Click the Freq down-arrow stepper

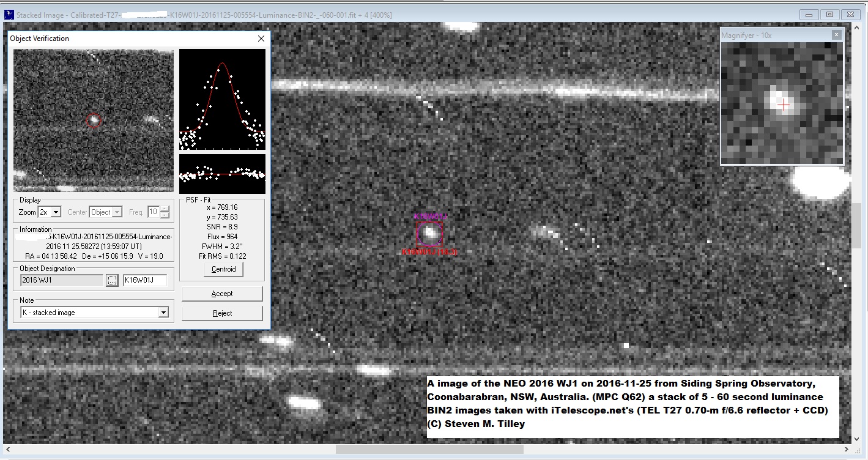click(x=164, y=215)
